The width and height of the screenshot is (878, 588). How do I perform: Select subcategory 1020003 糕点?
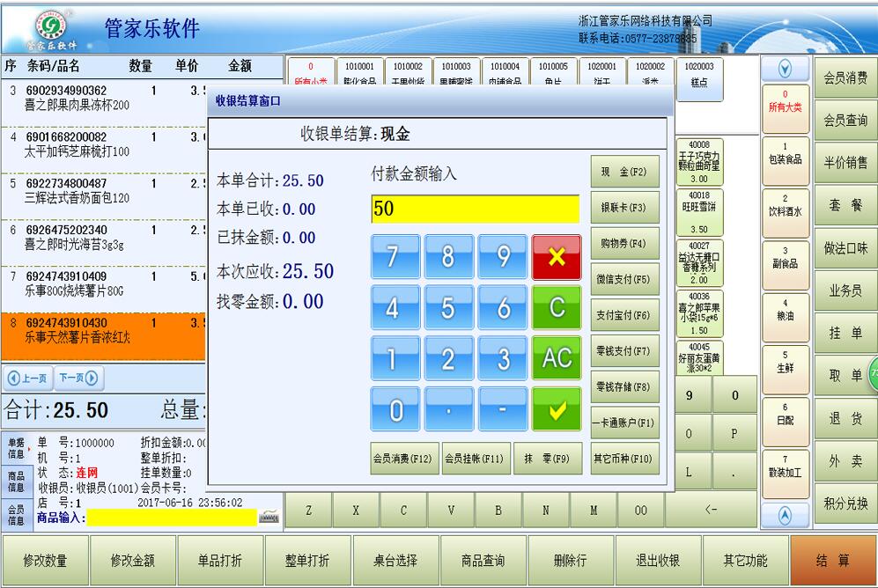point(699,78)
